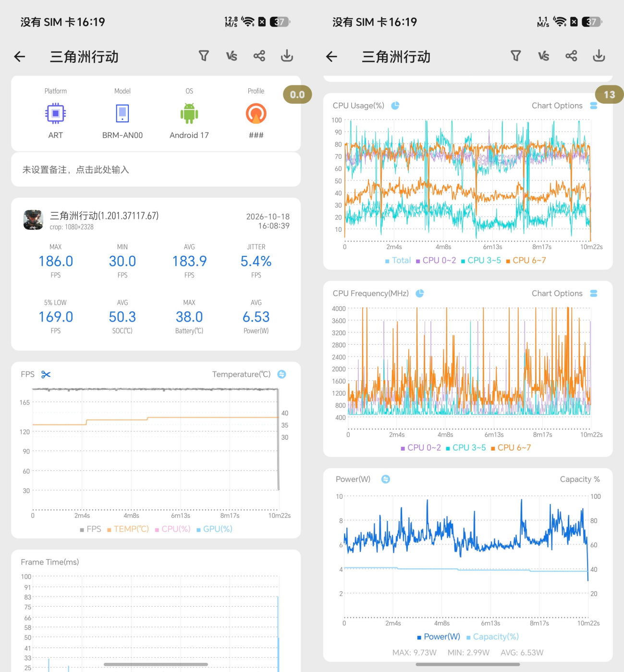Toggle TEMP(℃) legend series

point(128,529)
